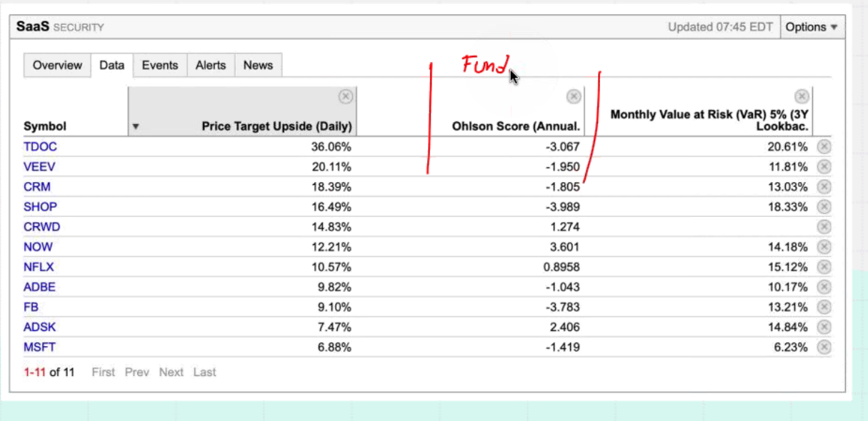Click the FB ticker link
Screen dimensions: 868x421
(31, 307)
